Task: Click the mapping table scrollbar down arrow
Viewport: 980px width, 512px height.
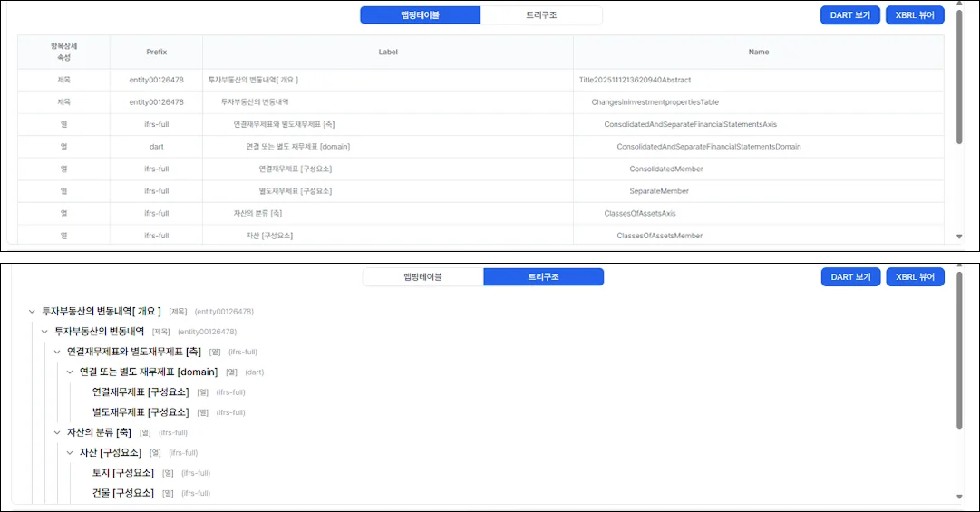Action: pos(959,237)
